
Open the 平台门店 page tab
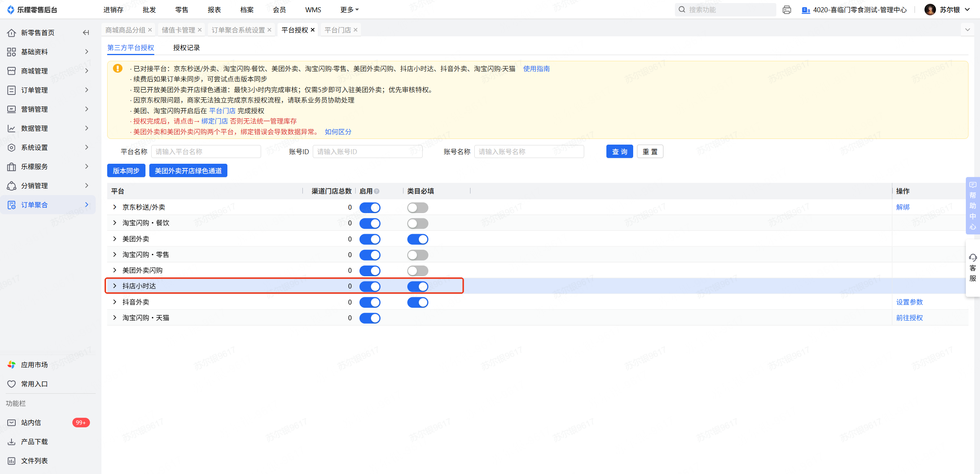pos(338,30)
